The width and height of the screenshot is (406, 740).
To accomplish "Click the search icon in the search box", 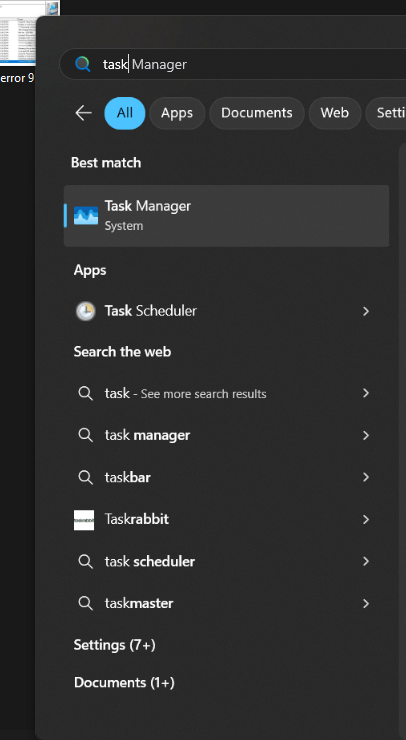I will [x=83, y=64].
